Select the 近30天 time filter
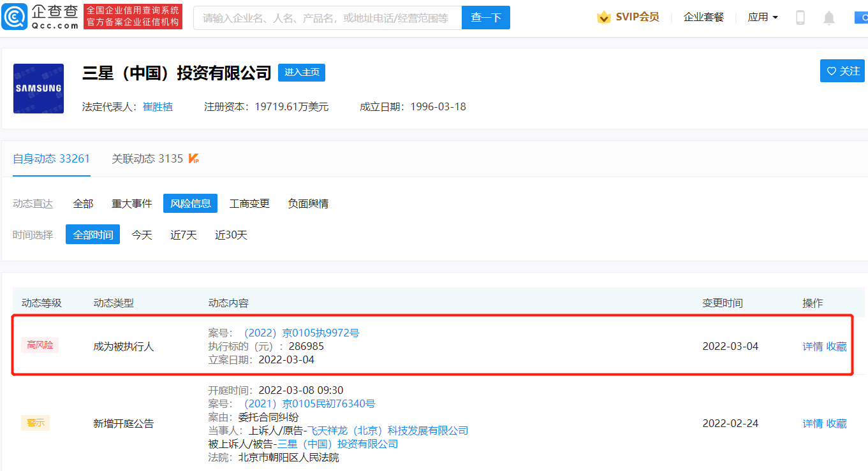Viewport: 868px width, 471px height. click(x=231, y=235)
